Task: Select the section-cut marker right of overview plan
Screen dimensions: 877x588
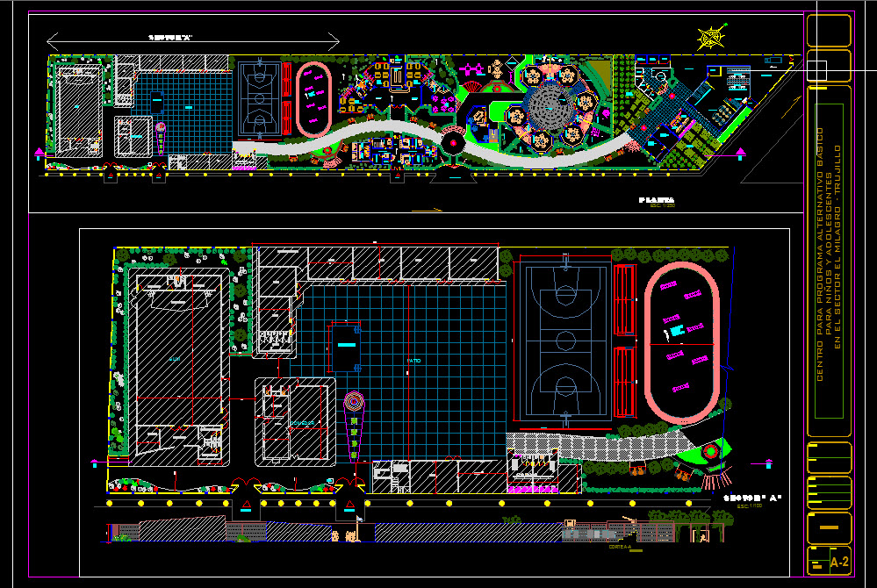Action: pos(741,154)
